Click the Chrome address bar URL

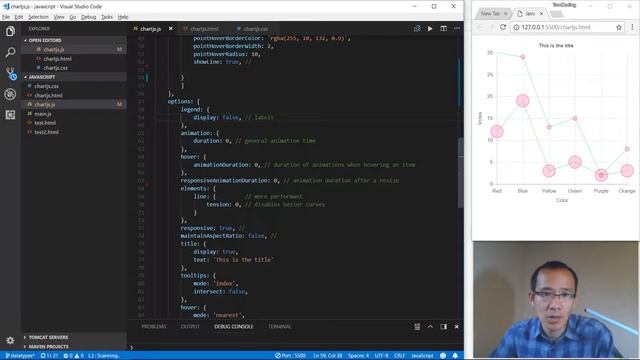(x=556, y=27)
